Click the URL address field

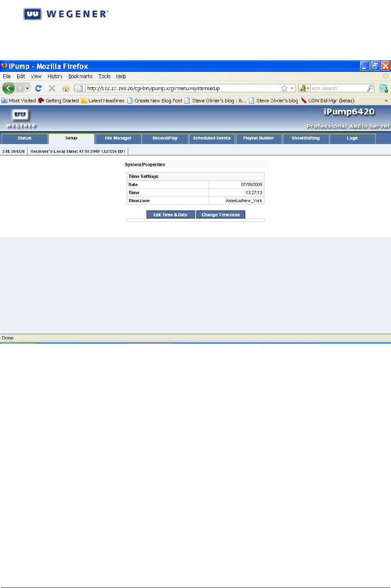[183, 88]
